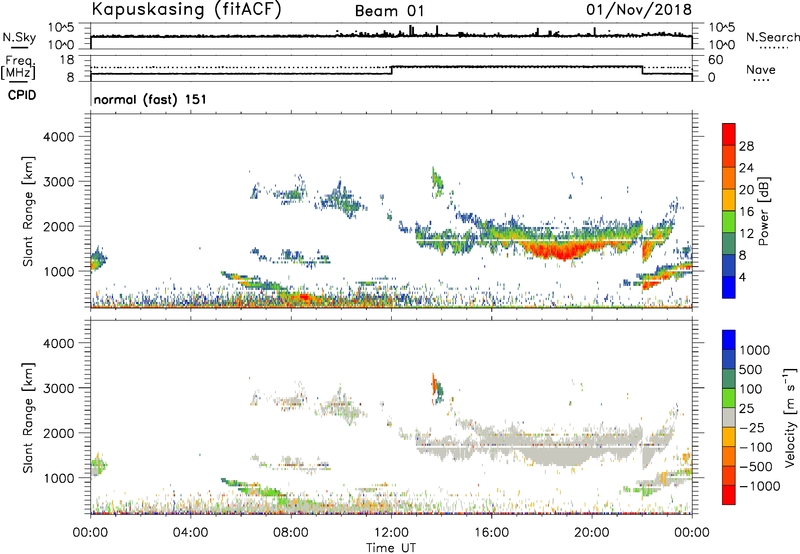Click the '08:00' time tick label
The width and height of the screenshot is (800, 554).
coord(291,533)
